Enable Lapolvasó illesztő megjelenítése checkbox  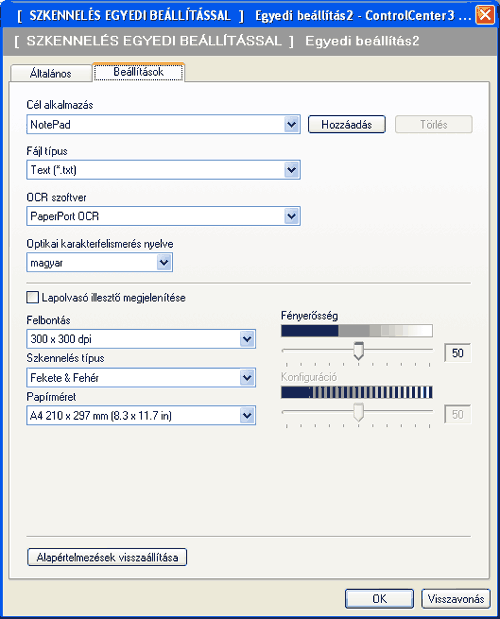click(x=33, y=297)
